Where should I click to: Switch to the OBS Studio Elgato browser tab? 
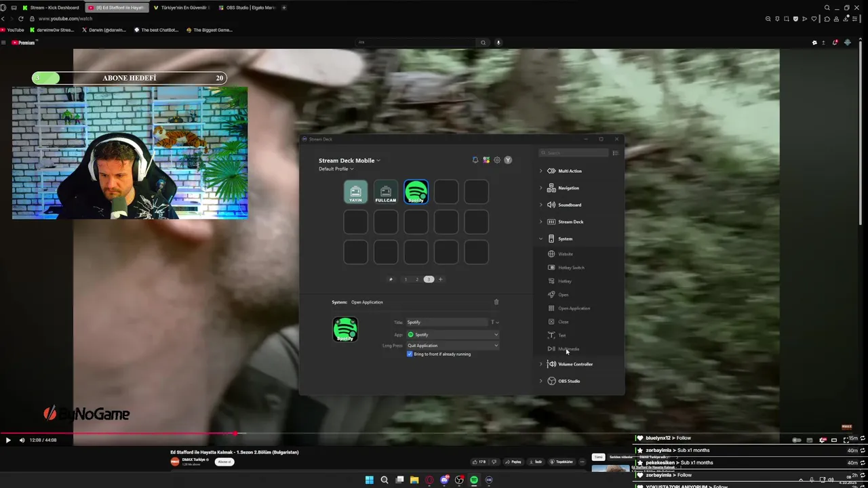[247, 7]
